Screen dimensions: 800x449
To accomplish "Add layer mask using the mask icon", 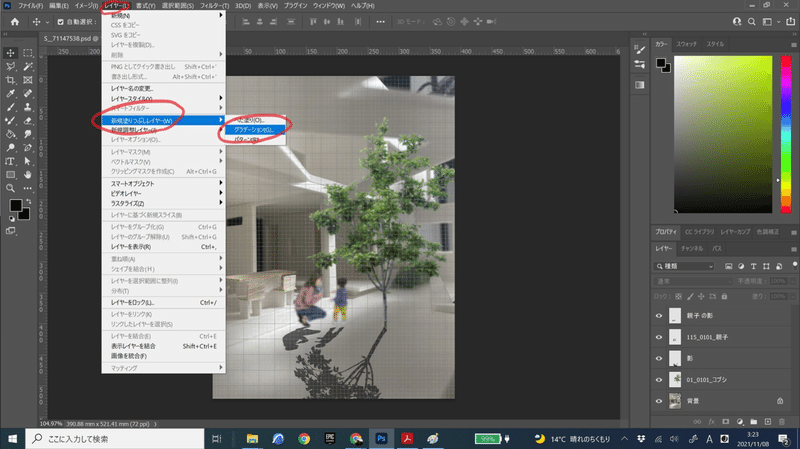I will [726, 421].
